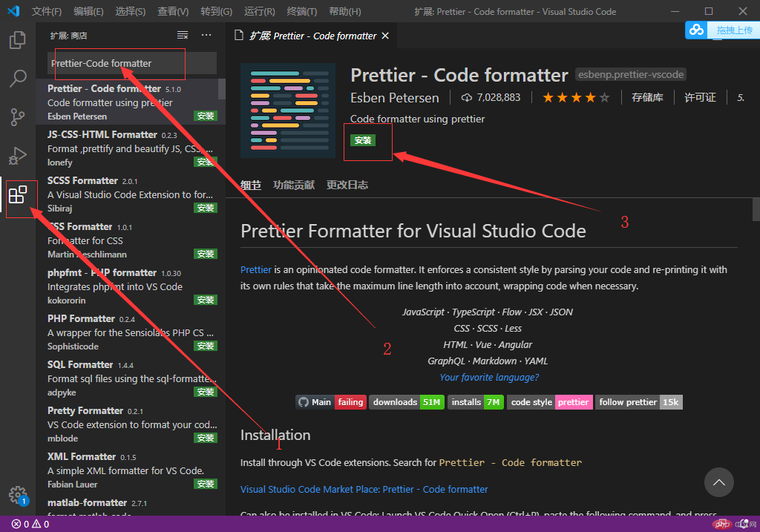
Task: Focus the extension search input field
Action: [132, 64]
